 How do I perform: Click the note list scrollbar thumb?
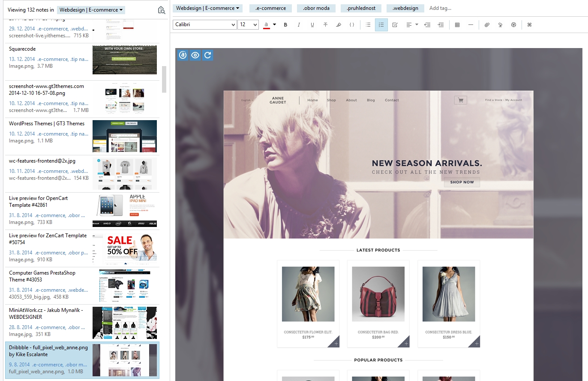coord(164,79)
